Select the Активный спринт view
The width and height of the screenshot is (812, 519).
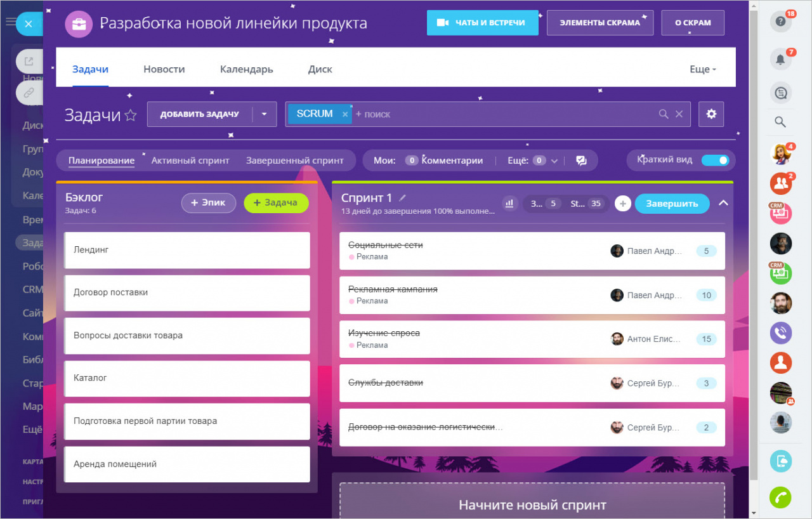[190, 161]
